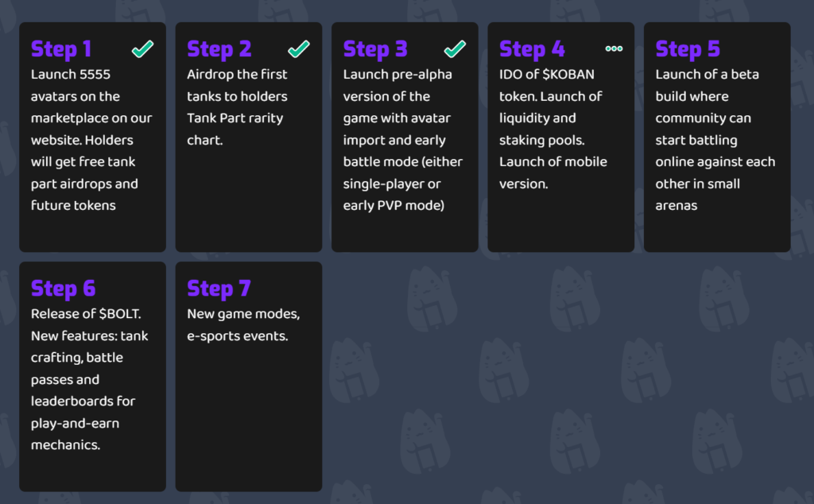Click the Step 5 heading
The image size is (814, 504).
click(x=688, y=49)
